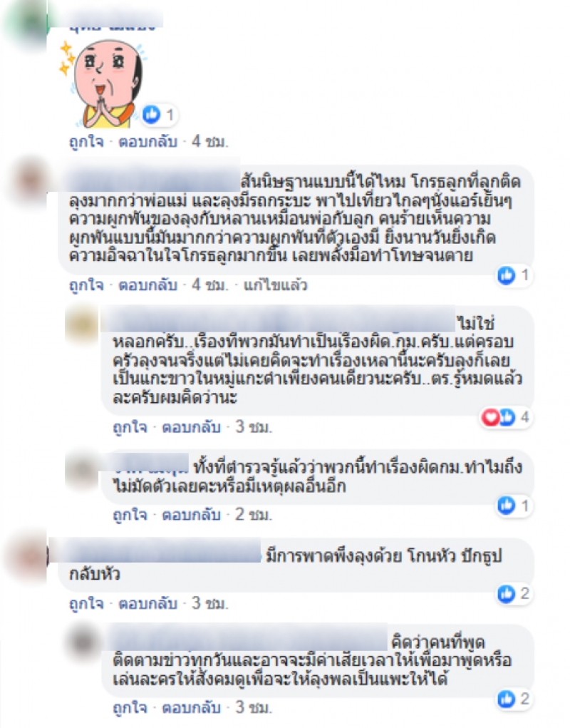Click ตอบกลับ under the โกนหัว ปักธูป comment

tap(148, 603)
